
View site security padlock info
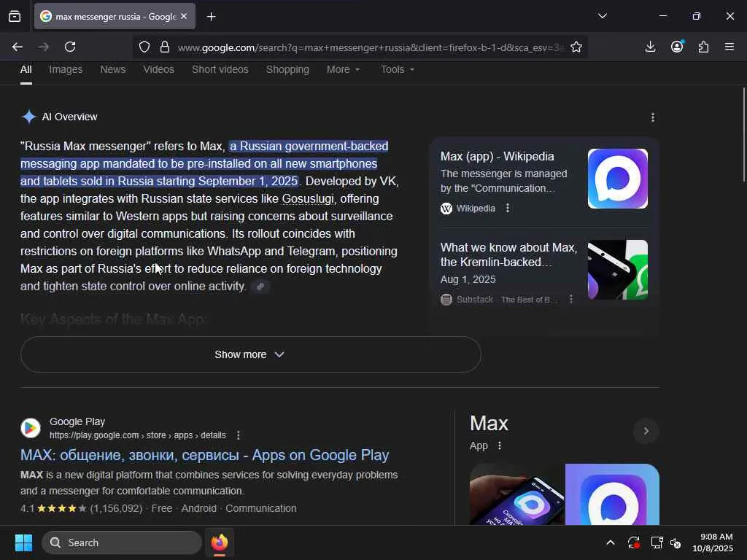tap(165, 47)
